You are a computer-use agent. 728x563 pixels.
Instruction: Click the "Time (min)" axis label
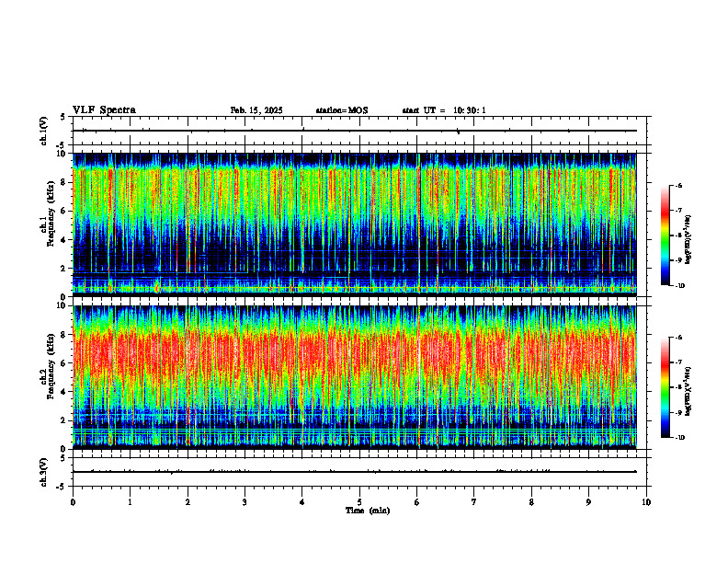(368, 511)
